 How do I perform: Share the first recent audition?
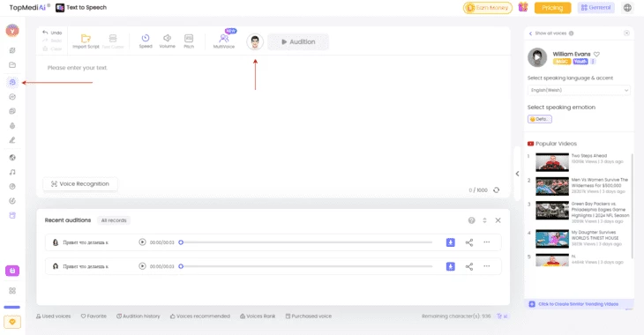tap(469, 242)
